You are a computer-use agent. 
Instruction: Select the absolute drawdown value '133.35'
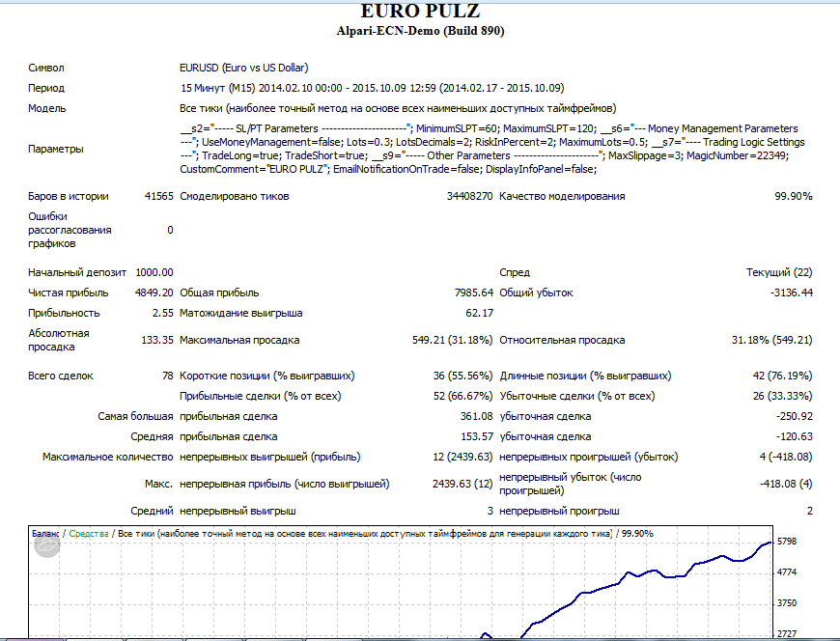[x=157, y=340]
